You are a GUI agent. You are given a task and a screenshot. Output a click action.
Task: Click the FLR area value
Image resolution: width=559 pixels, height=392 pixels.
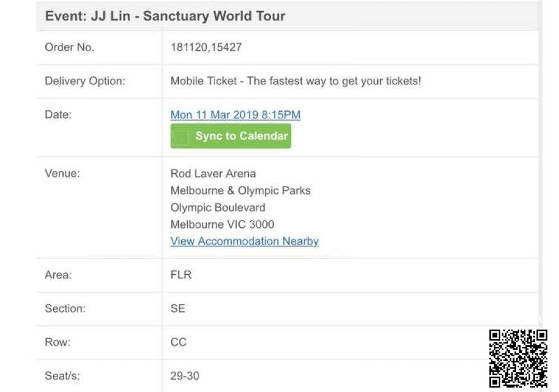[x=181, y=275]
